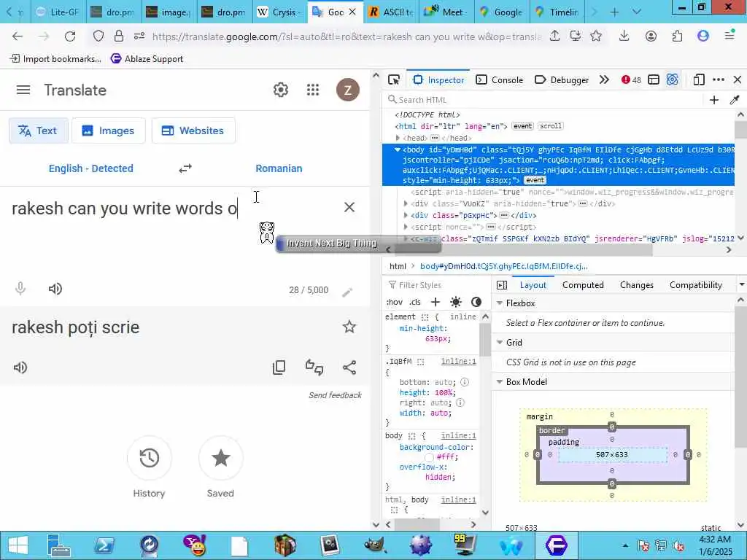Screen dimensions: 747x560
Task: Share the translation
Action: click(349, 367)
